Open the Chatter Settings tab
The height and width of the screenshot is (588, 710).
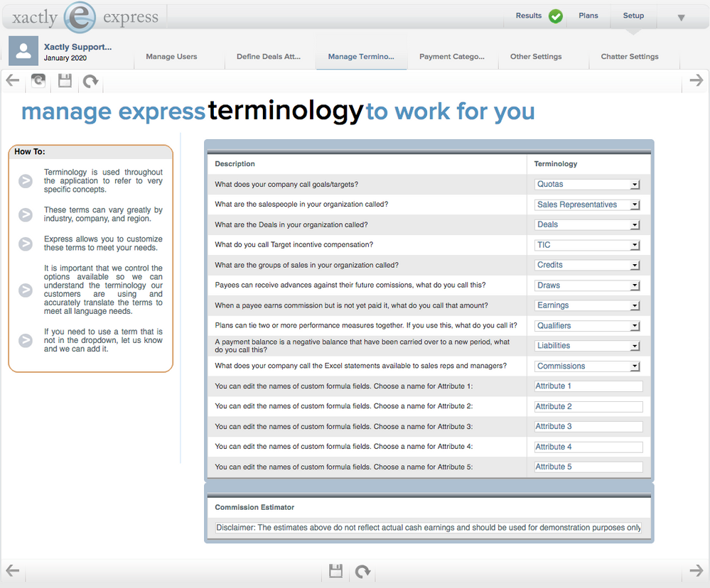coord(630,57)
